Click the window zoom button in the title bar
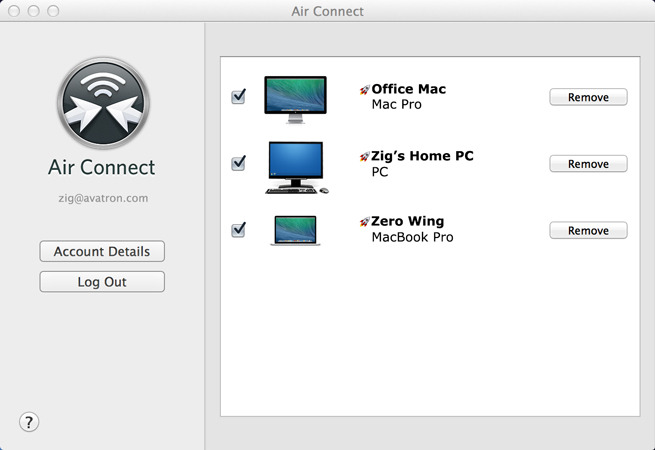Screen dimensions: 655x450 click(x=53, y=11)
